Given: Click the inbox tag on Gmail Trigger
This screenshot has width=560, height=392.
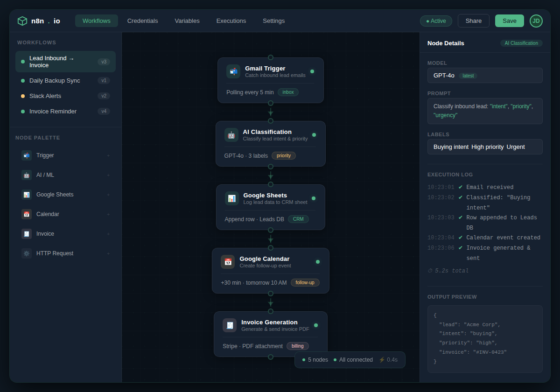Looking at the screenshot, I should [288, 92].
